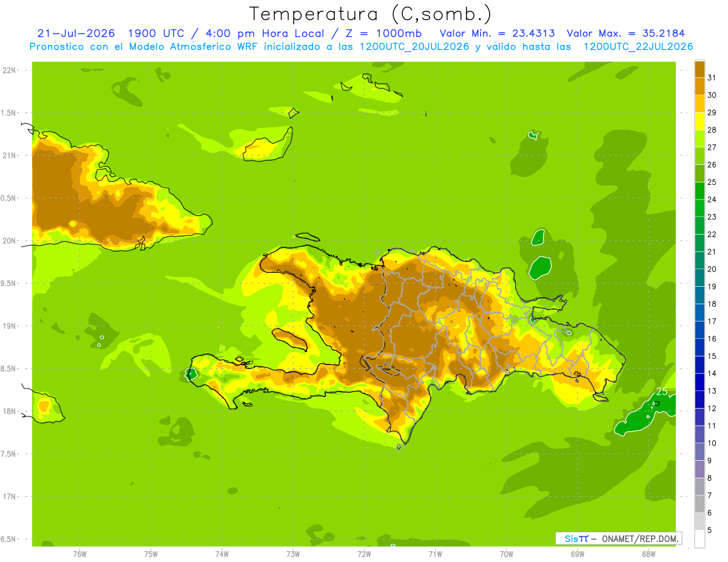Click the "22N" latitude label
728x562 pixels.
10,70
